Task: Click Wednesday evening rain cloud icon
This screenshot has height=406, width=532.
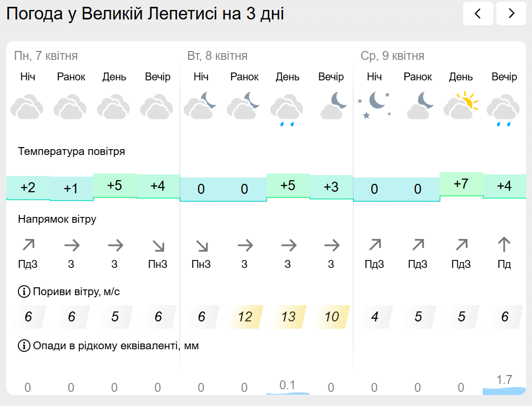Action: 504,109
